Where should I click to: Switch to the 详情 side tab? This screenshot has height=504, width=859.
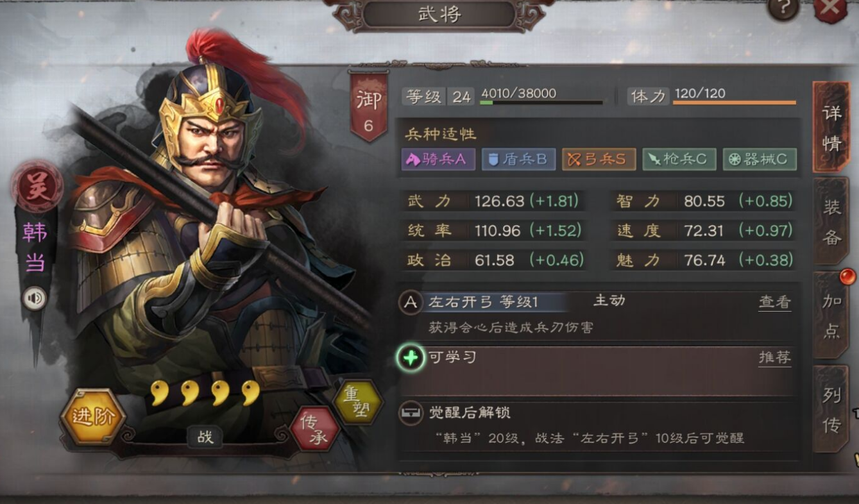coord(831,127)
